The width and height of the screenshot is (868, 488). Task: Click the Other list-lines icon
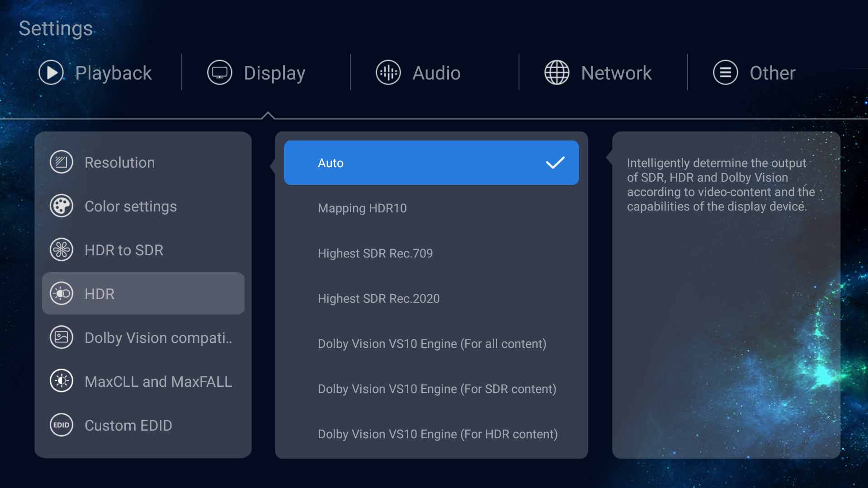pos(726,73)
